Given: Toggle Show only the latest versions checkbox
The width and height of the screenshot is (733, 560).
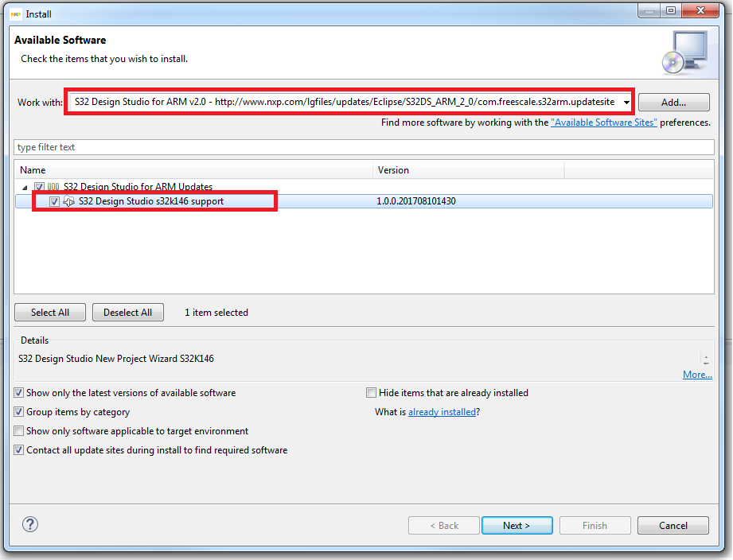Looking at the screenshot, I should (x=18, y=393).
